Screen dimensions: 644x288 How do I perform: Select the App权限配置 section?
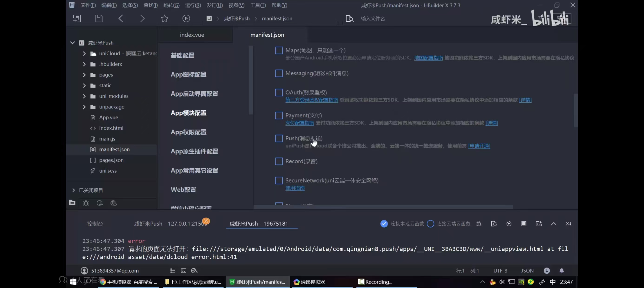188,132
